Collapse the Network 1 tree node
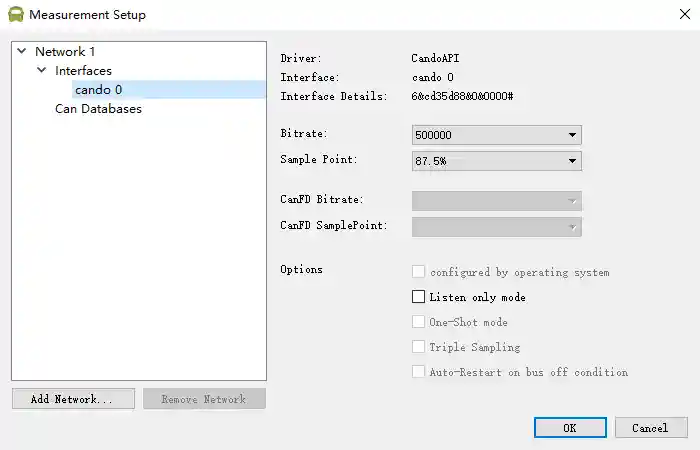The image size is (700, 450). coord(21,51)
